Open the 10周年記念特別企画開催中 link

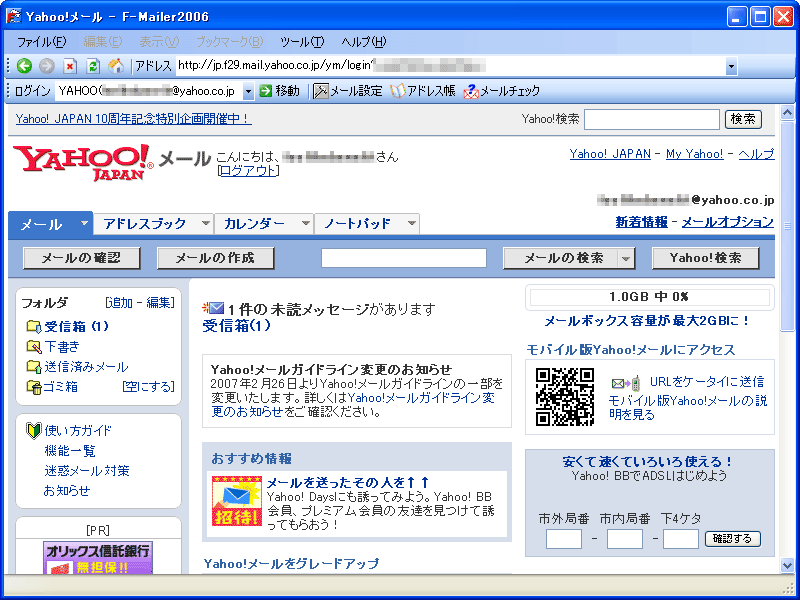point(134,119)
